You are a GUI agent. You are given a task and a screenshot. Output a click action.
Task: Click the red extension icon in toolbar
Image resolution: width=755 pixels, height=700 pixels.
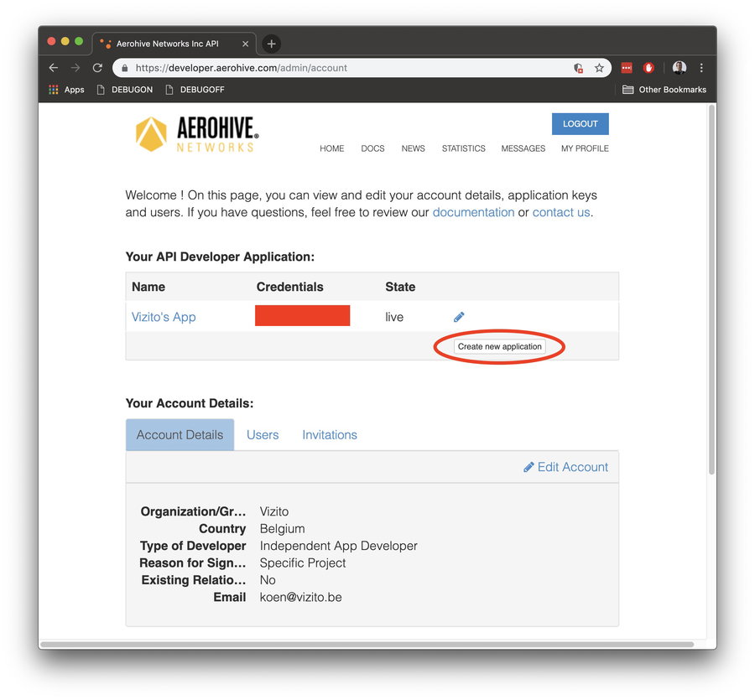(x=627, y=68)
